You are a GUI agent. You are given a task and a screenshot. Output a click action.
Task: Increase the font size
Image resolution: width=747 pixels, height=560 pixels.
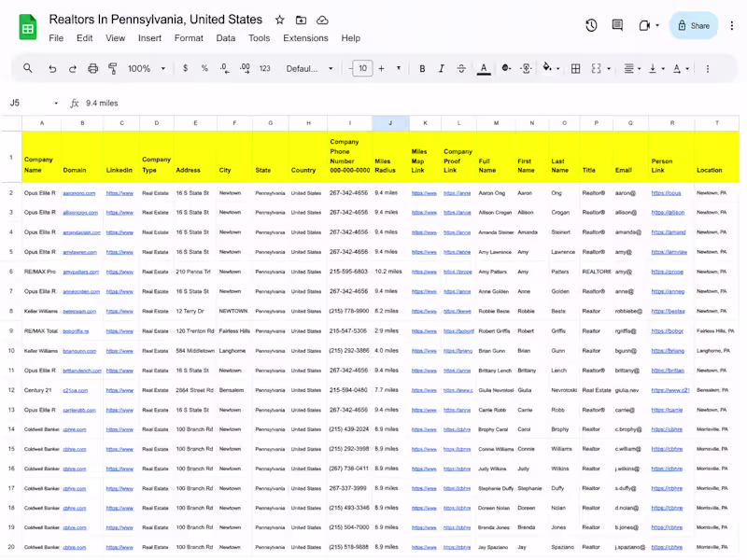(381, 68)
